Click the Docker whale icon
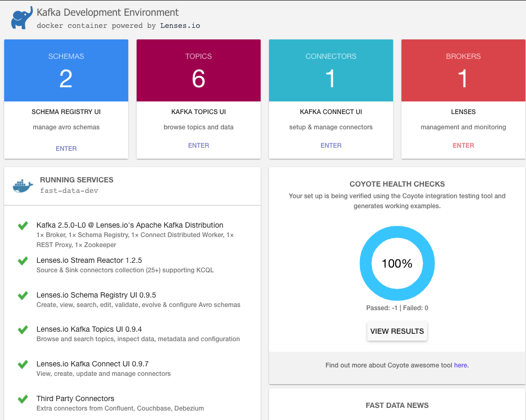Viewport: 526px width, 420px height. tap(23, 186)
